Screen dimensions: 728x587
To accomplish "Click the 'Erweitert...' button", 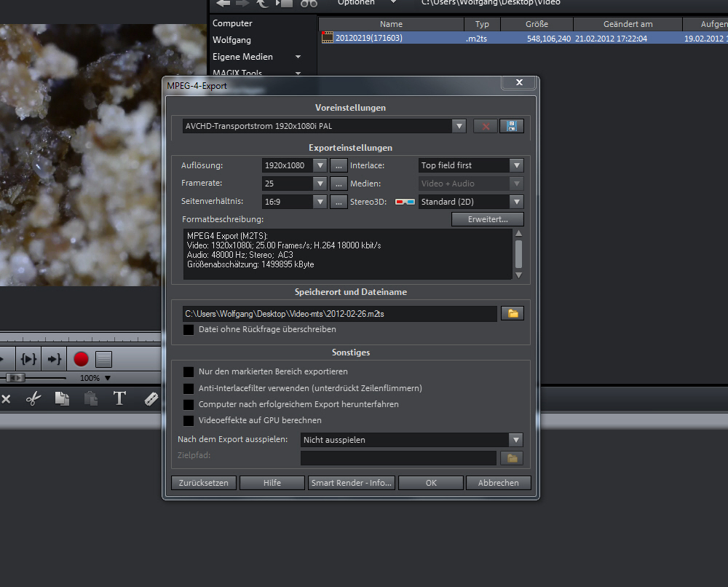I will (x=487, y=219).
